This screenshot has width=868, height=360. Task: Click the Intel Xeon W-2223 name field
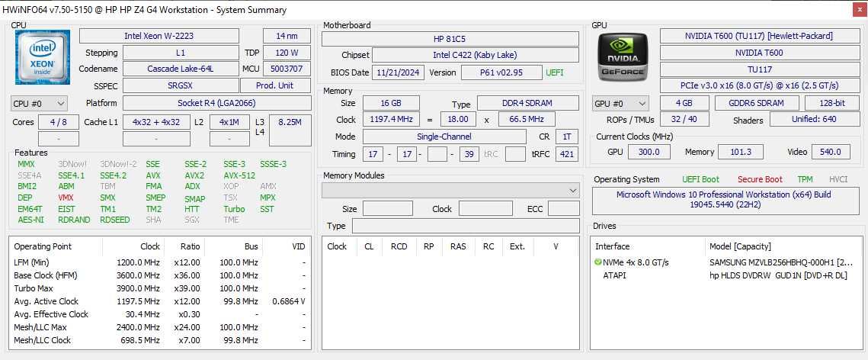click(159, 36)
